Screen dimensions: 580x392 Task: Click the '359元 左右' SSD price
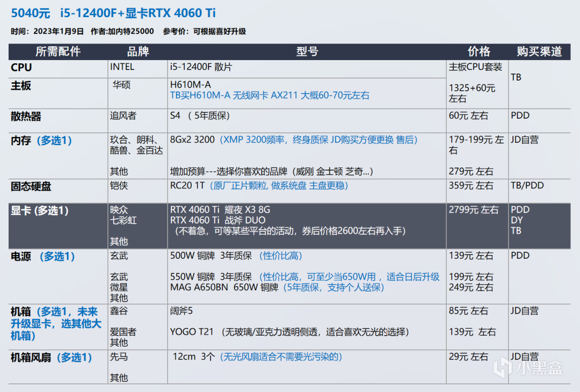(471, 186)
